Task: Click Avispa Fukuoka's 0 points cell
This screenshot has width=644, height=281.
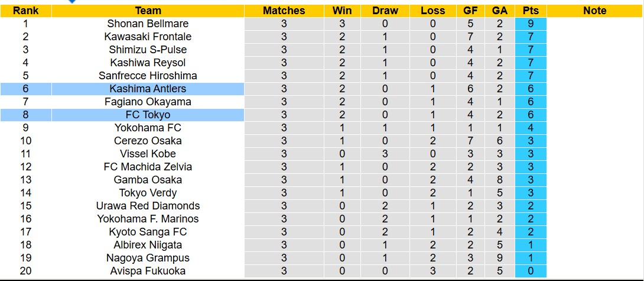Action: tap(530, 271)
